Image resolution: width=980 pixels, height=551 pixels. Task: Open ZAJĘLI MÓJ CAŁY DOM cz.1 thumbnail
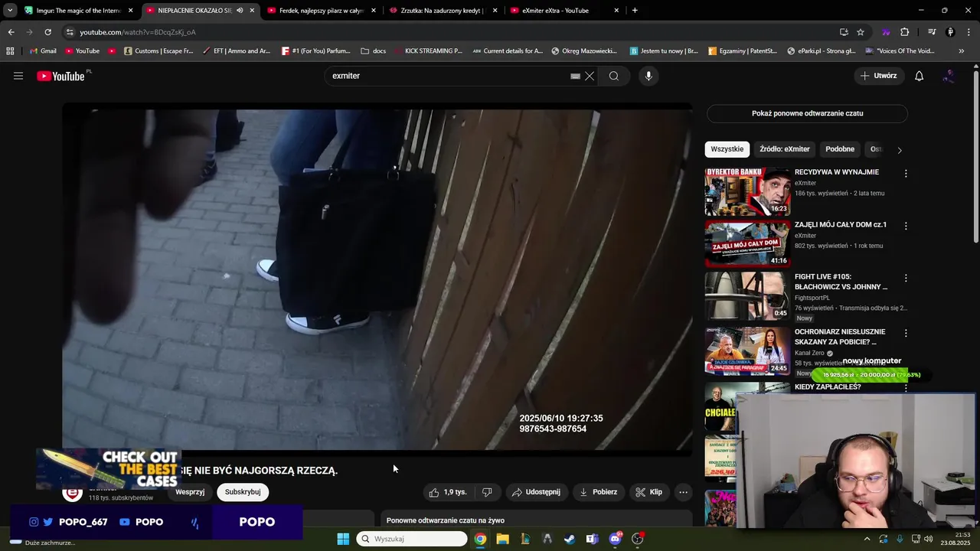pos(747,244)
